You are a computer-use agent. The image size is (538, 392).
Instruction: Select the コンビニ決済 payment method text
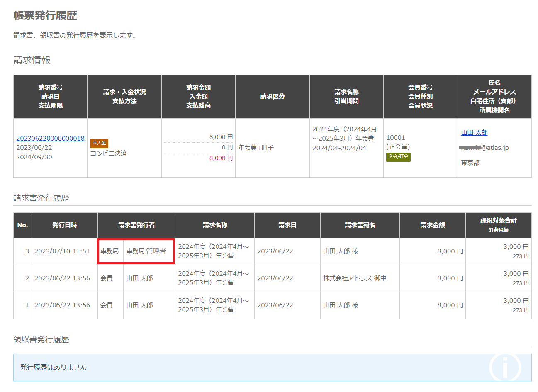(109, 153)
